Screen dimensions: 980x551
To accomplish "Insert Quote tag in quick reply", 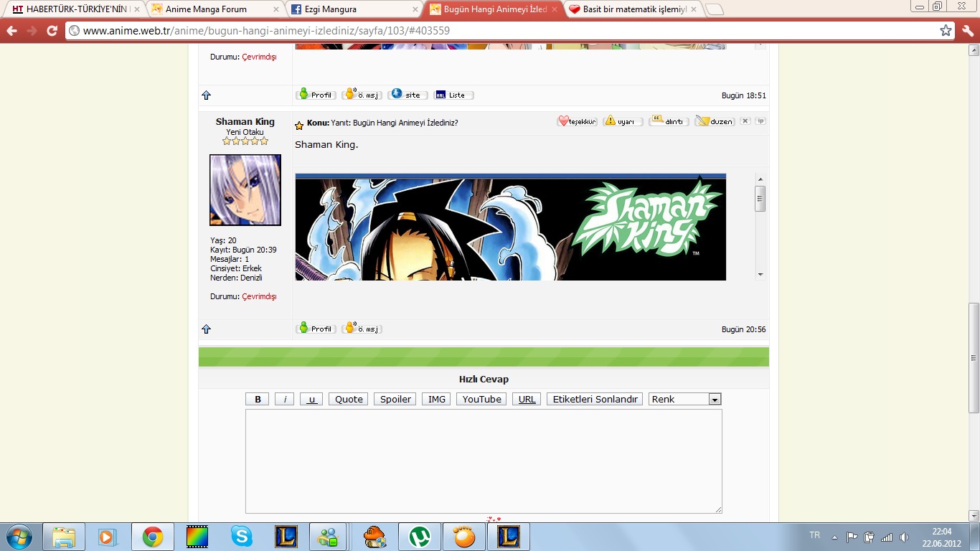I will (x=349, y=399).
